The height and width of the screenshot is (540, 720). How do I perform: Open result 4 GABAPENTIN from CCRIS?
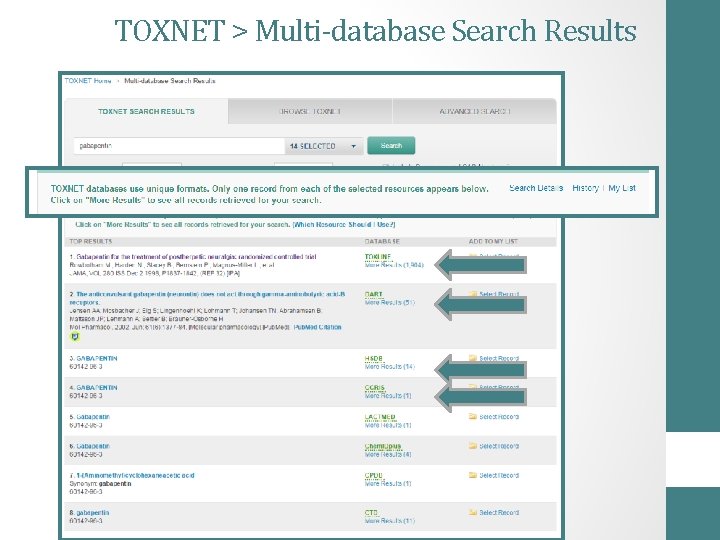pos(96,388)
